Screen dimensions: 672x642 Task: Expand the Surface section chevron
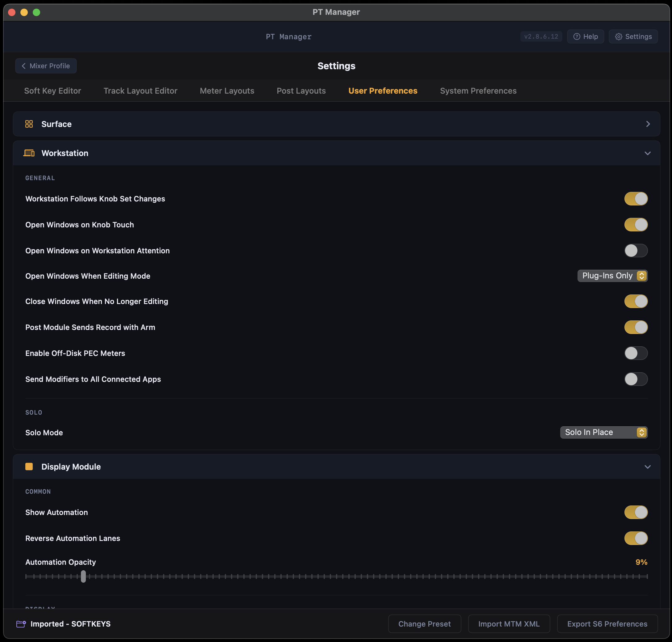(x=648, y=124)
